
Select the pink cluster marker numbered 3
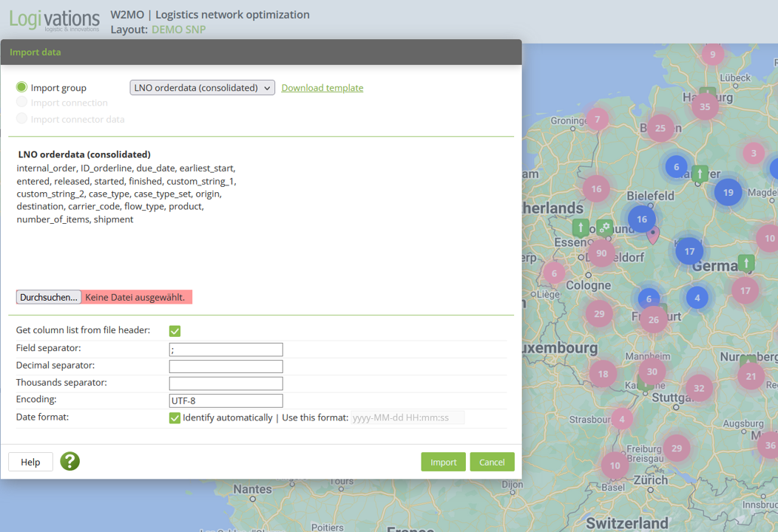click(x=753, y=153)
